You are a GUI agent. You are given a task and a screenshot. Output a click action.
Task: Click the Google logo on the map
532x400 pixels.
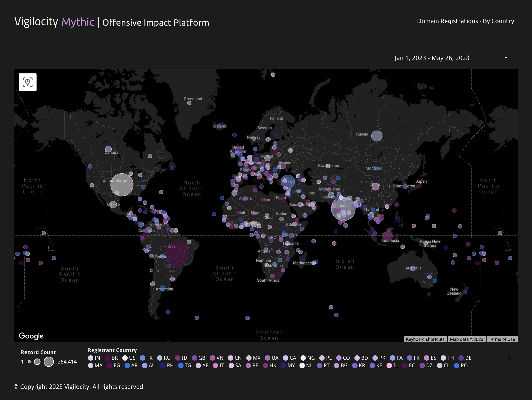[x=31, y=336]
